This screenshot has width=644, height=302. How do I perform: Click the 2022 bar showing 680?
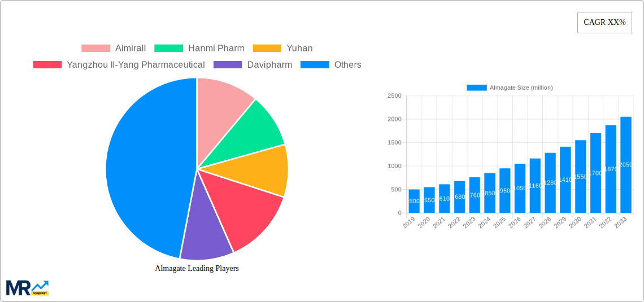pyautogui.click(x=460, y=197)
